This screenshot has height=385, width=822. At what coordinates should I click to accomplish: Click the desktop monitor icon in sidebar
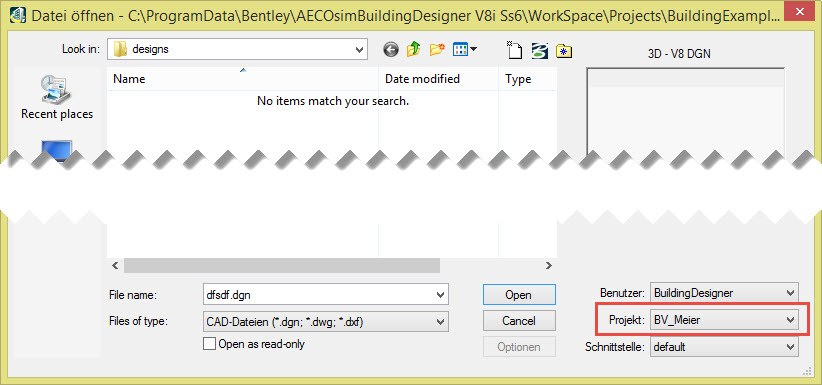(57, 152)
